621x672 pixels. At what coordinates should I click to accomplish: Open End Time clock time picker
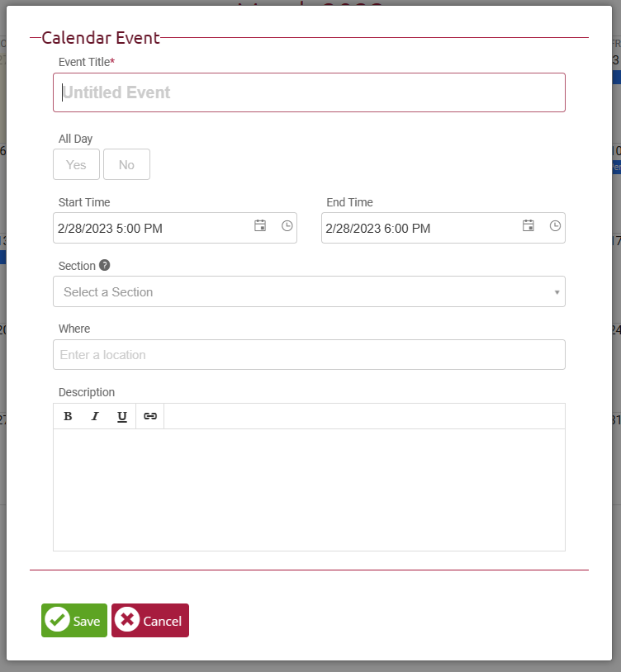tap(556, 225)
